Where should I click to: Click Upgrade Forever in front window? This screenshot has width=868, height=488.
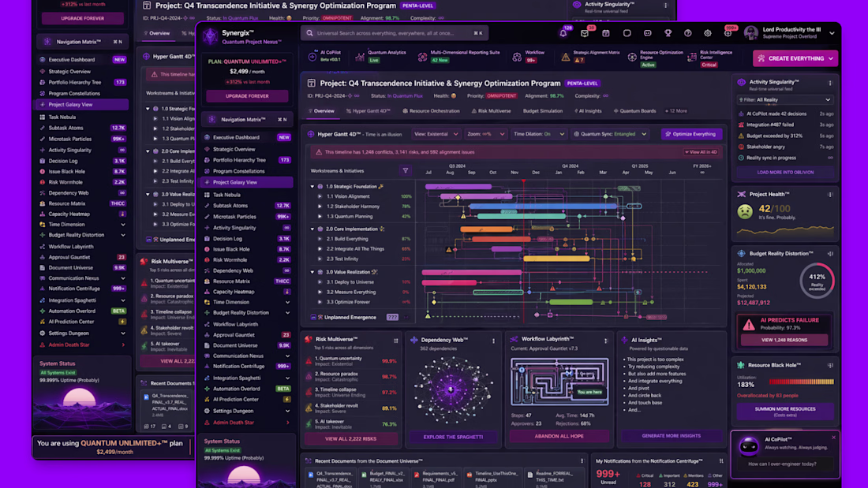(x=247, y=95)
